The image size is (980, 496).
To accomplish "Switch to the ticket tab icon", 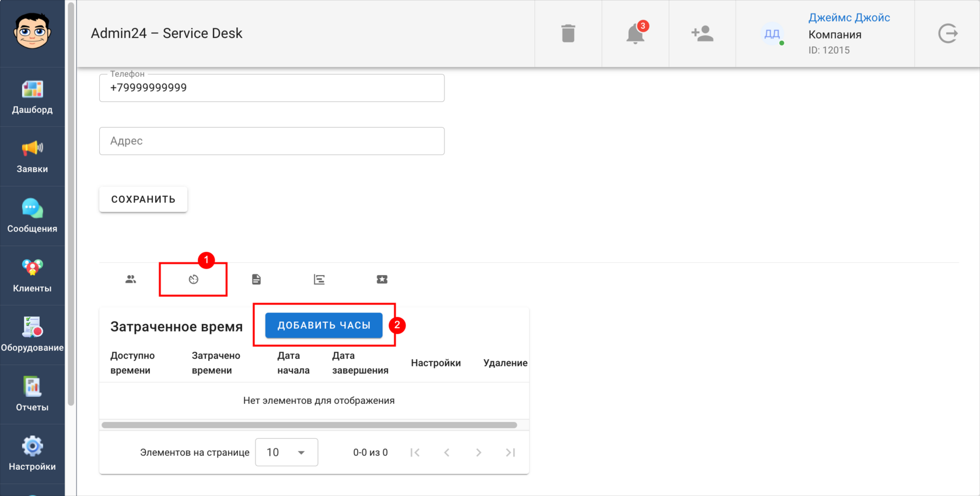I will [x=382, y=280].
